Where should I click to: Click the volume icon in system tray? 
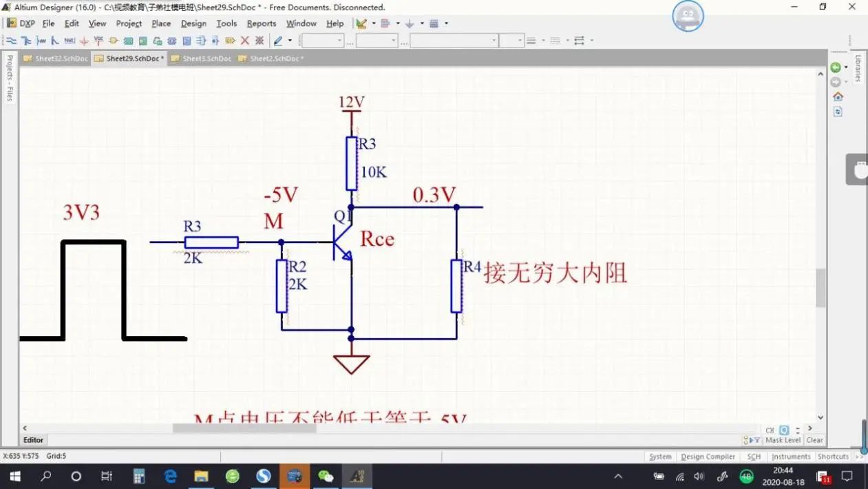pyautogui.click(x=699, y=476)
